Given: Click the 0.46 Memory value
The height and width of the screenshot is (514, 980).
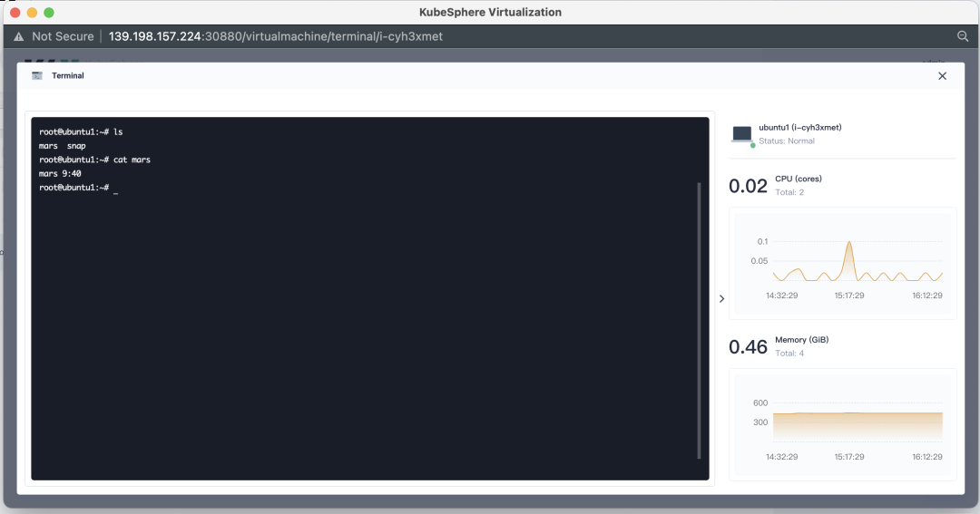Looking at the screenshot, I should (748, 346).
